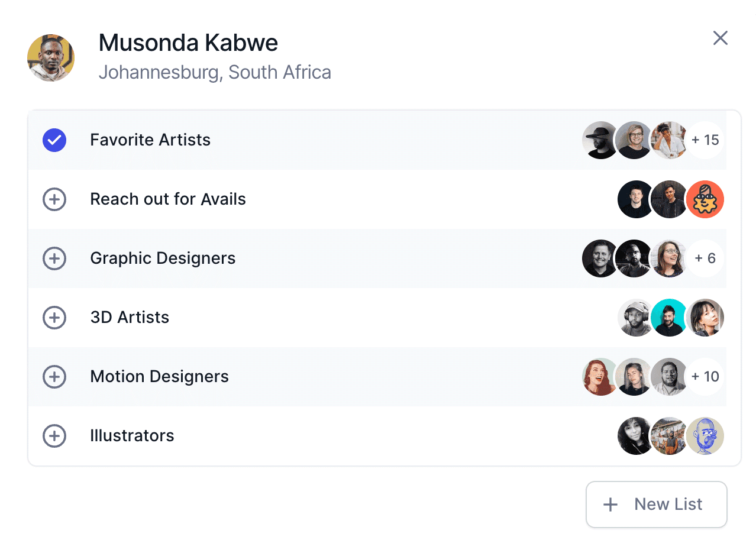Image resolution: width=756 pixels, height=556 pixels.
Task: Select the Favorite Artists list label
Action: [150, 140]
